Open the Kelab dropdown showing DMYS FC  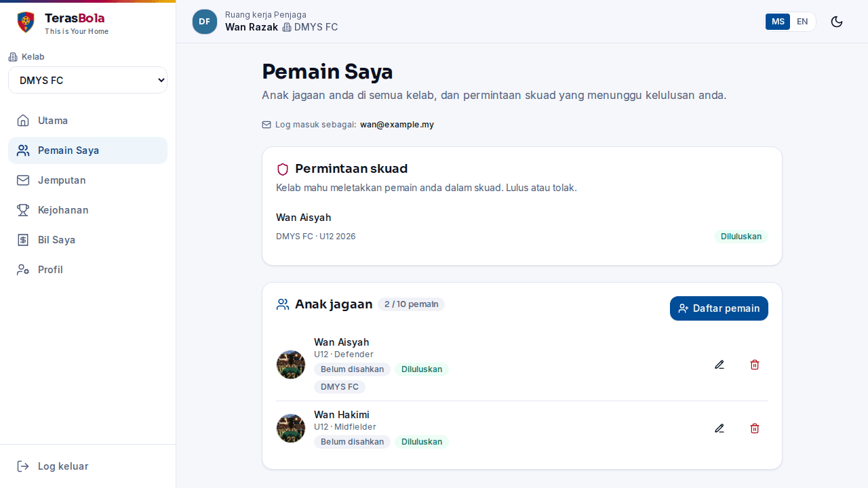87,80
